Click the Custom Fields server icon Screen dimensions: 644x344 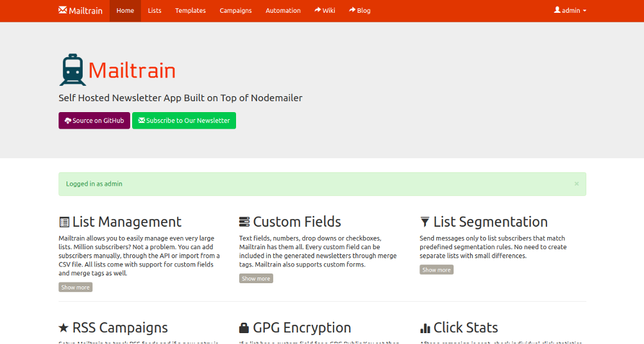[x=244, y=222]
